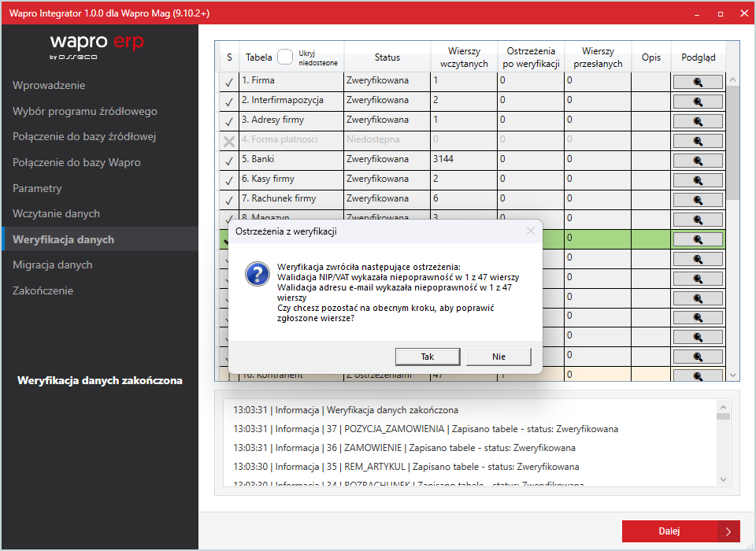
Task: Open preview for Adresy firmy table
Action: click(x=698, y=120)
